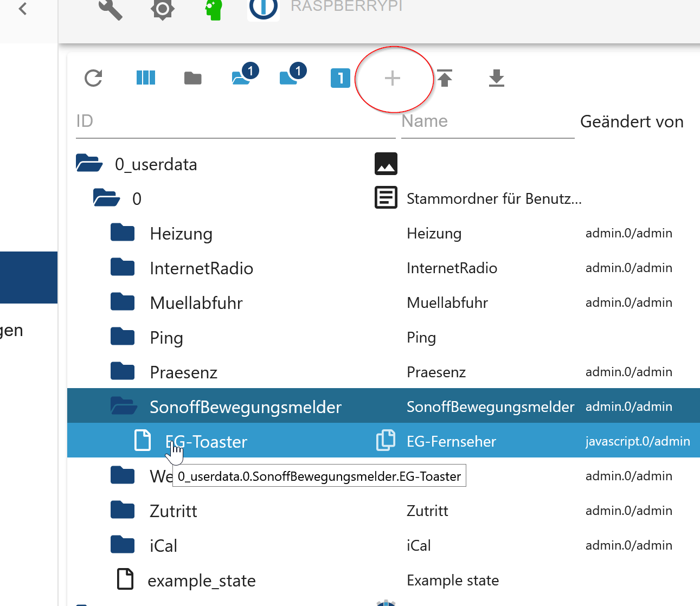Click the closed-folder collapse one level icon
This screenshot has height=606, width=700.
point(293,74)
